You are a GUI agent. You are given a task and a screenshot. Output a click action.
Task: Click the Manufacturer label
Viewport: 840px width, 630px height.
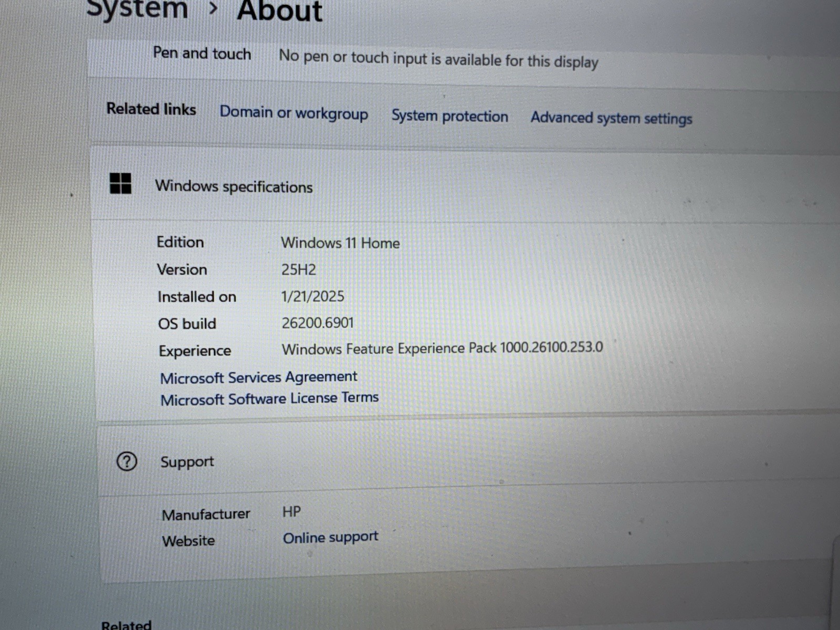(x=206, y=514)
